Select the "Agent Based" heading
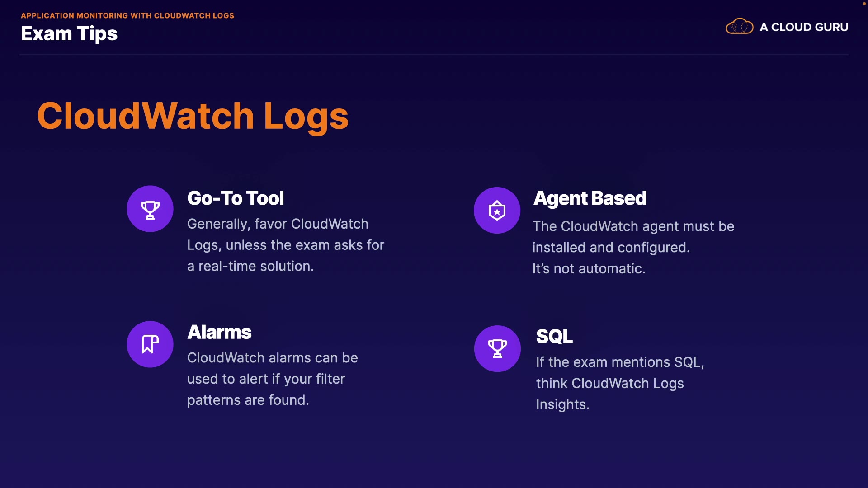The width and height of the screenshot is (868, 488). coord(590,198)
